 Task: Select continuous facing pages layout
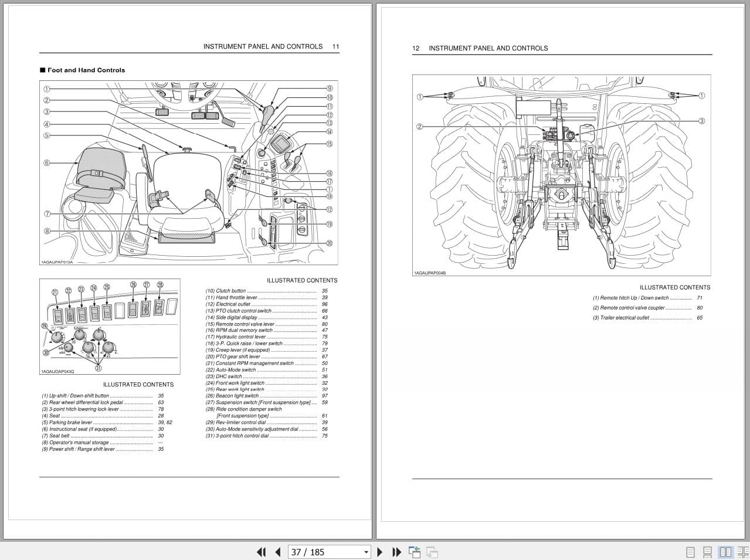(x=744, y=552)
